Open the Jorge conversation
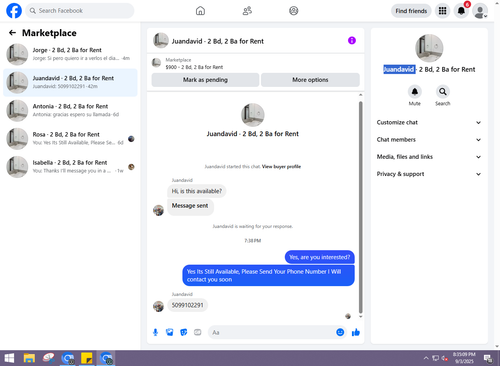 [70, 54]
